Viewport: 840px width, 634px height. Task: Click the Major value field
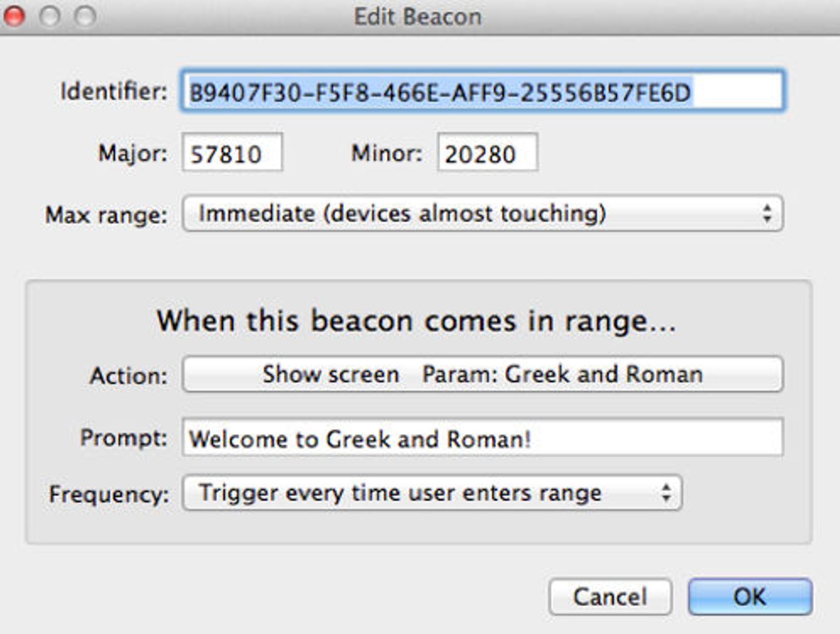point(232,153)
